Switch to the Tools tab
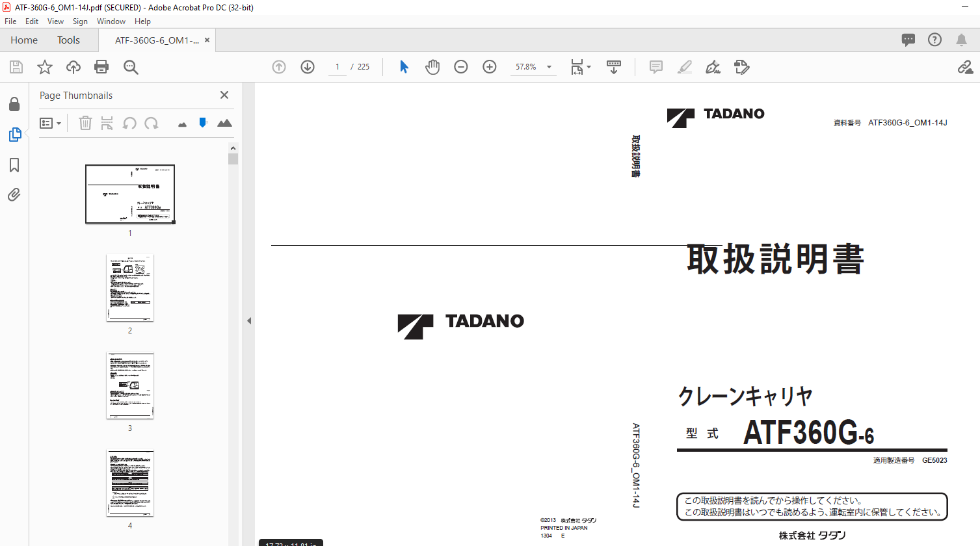This screenshot has width=980, height=546. coord(68,40)
